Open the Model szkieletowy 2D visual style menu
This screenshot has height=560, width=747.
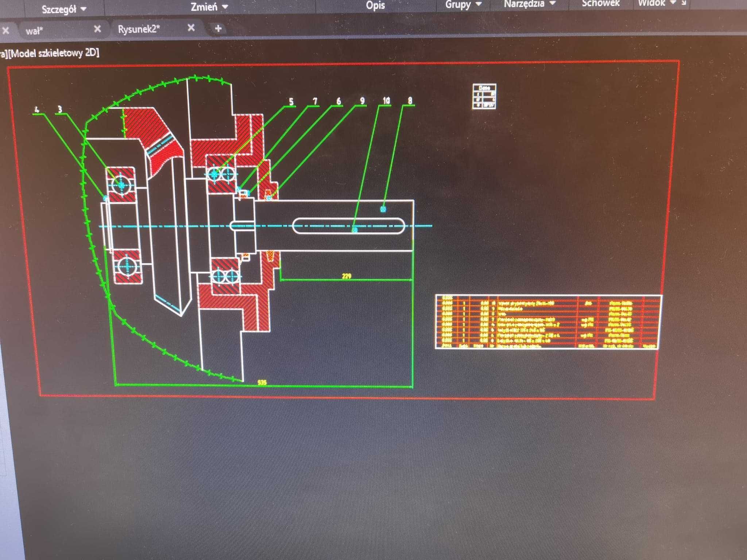tap(54, 53)
